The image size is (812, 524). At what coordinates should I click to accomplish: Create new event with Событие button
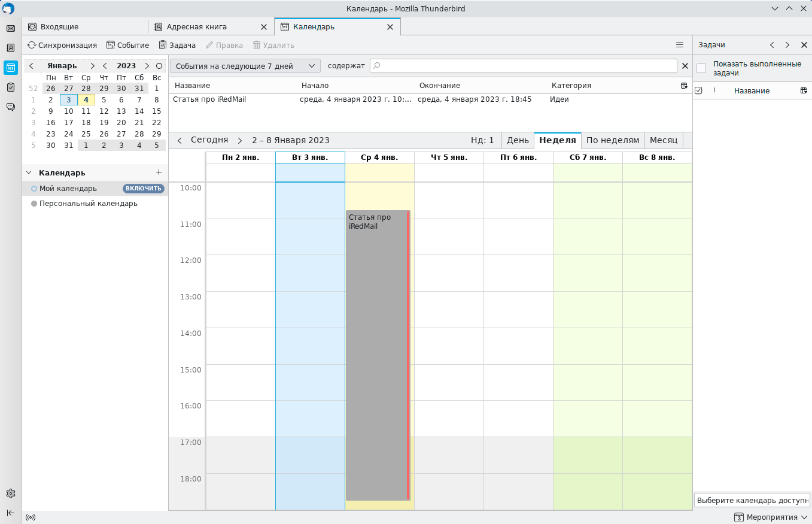tap(127, 45)
